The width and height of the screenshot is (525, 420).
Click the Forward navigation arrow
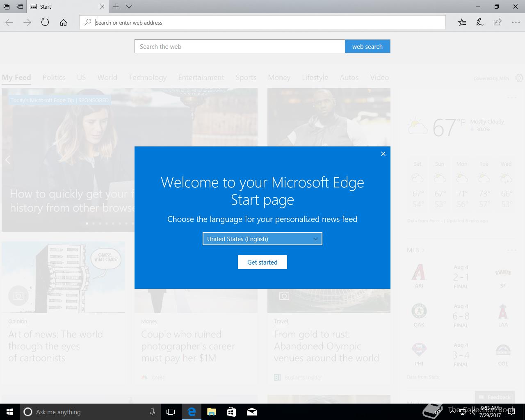coord(27,23)
